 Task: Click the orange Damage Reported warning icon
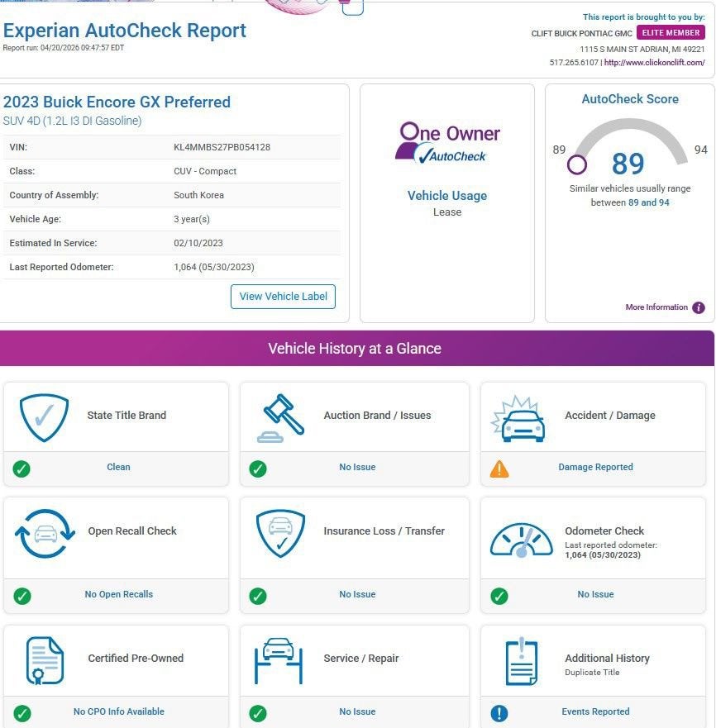(x=499, y=469)
